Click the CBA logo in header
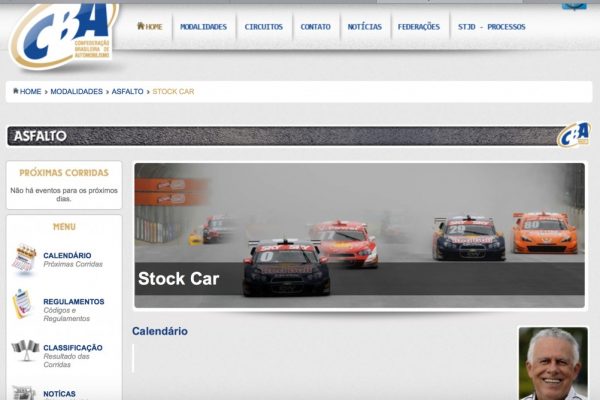The height and width of the screenshot is (400, 600). coord(62,34)
